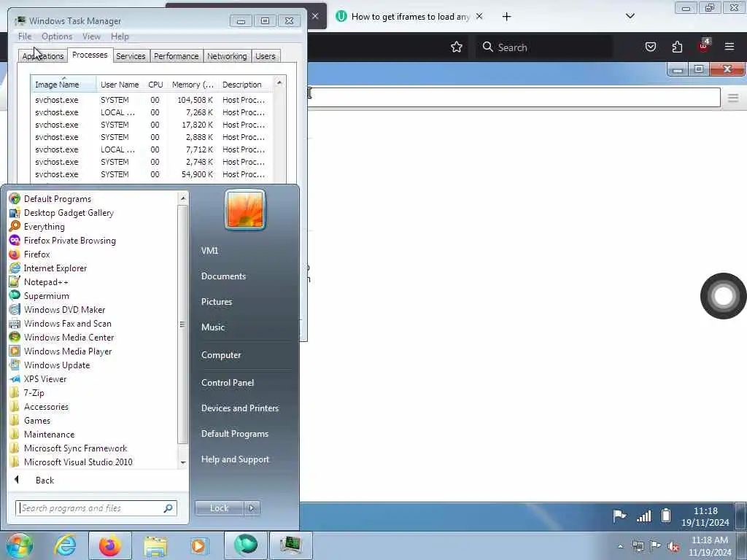Screen dimensions: 747x560
Task: Click the Firefox Search bar
Action: pos(543,47)
